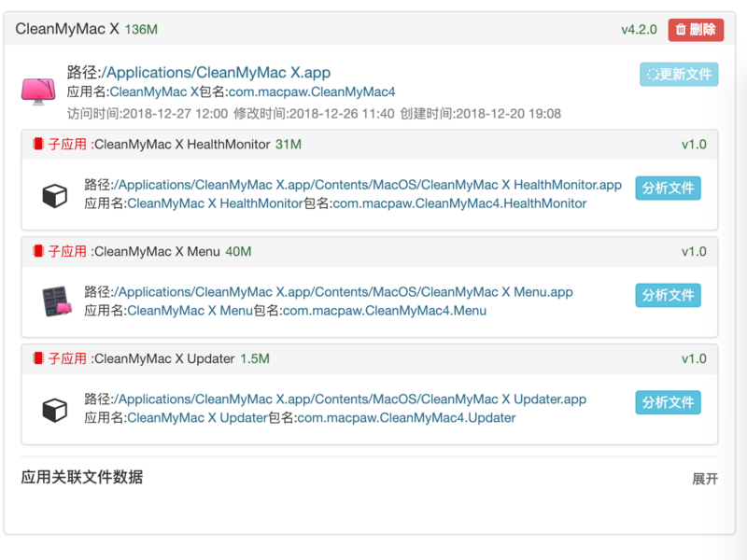Click 访问时间:2018-12-27 12:00 text
Viewport: 747px width, 560px height.
click(148, 113)
